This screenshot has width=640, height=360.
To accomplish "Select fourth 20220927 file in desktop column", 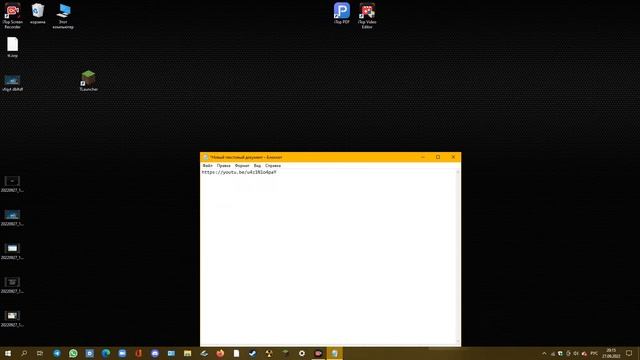I will click(x=12, y=285).
